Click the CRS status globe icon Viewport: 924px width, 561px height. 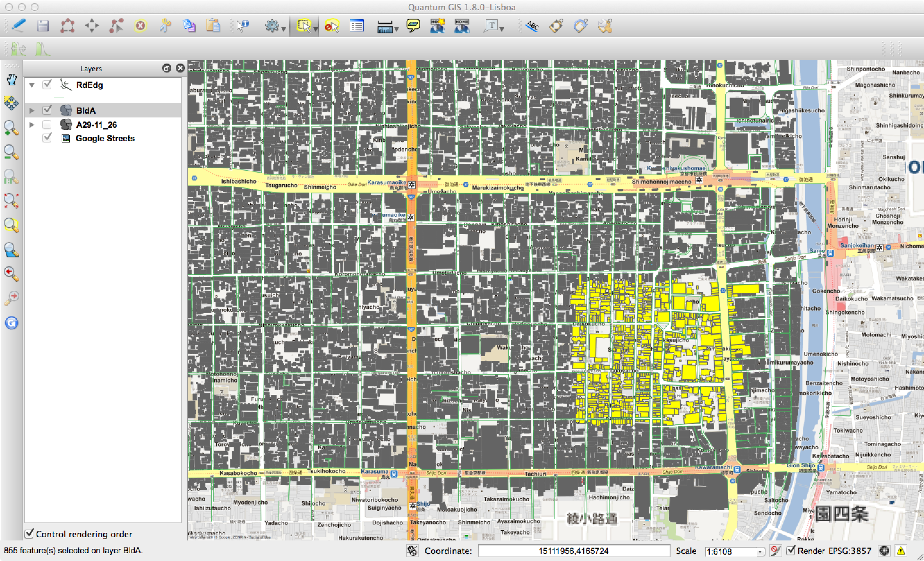coord(884,550)
